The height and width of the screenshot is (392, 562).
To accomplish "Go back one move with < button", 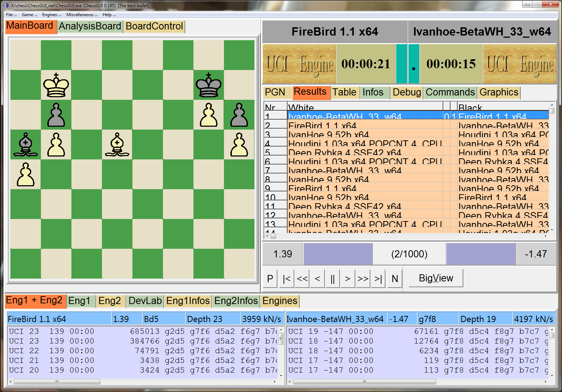I will (x=317, y=279).
